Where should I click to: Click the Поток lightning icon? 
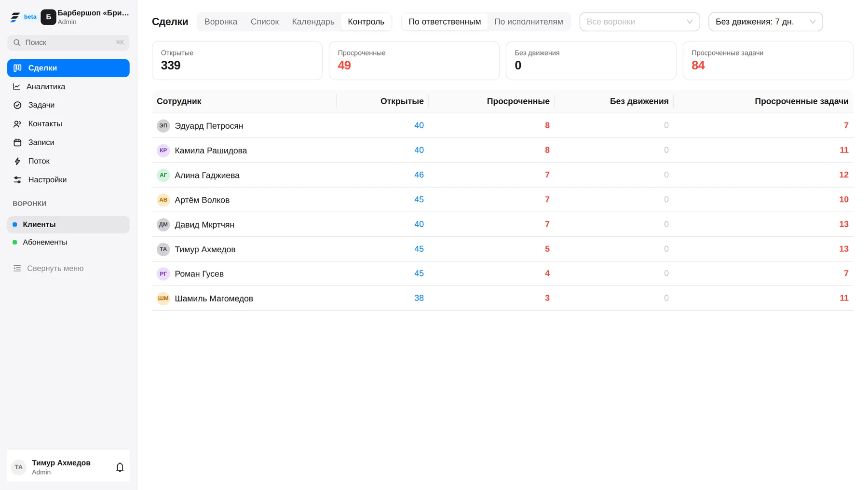tap(17, 161)
